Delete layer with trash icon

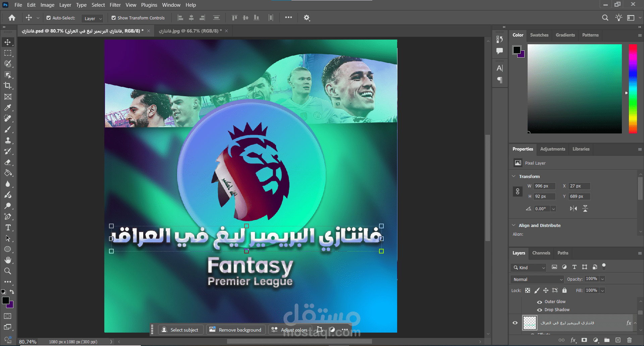[629, 340]
